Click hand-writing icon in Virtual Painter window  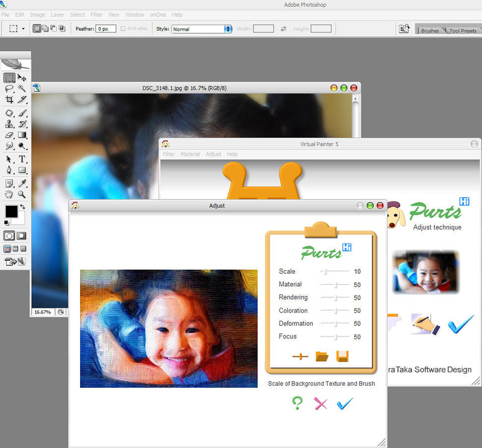point(425,324)
